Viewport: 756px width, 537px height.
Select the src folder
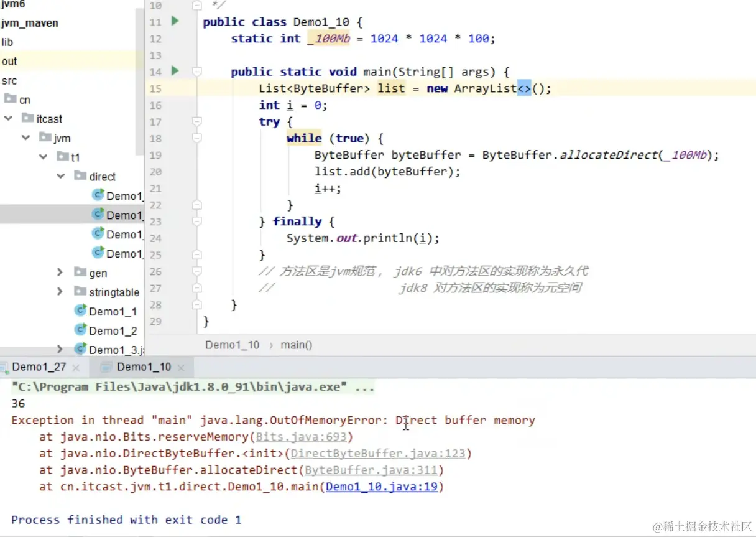tap(9, 81)
